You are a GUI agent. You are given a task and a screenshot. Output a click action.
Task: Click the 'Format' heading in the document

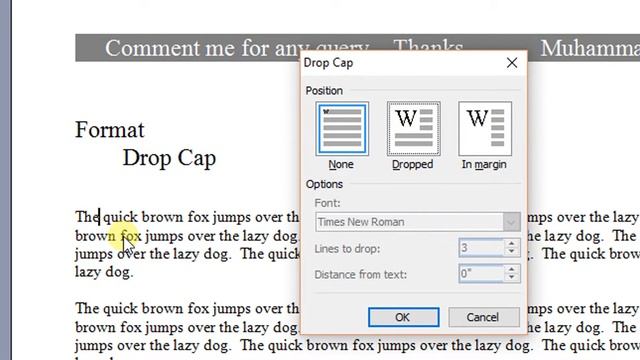(x=110, y=130)
